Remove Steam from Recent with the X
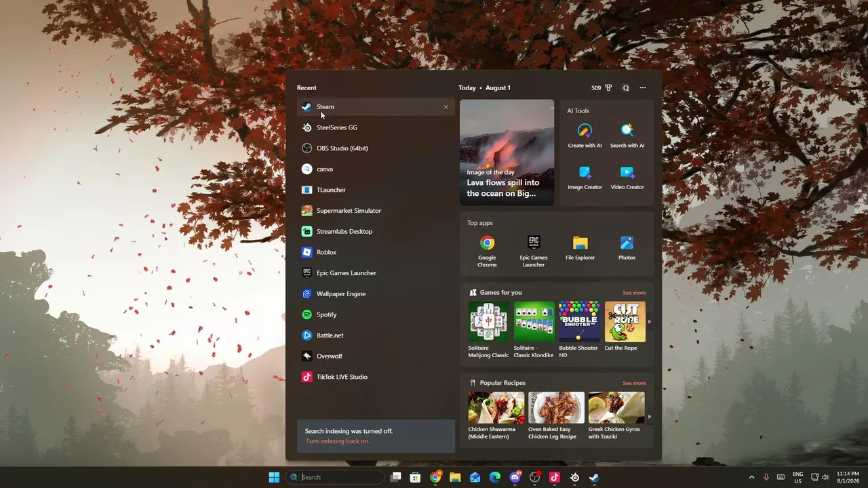 click(446, 107)
